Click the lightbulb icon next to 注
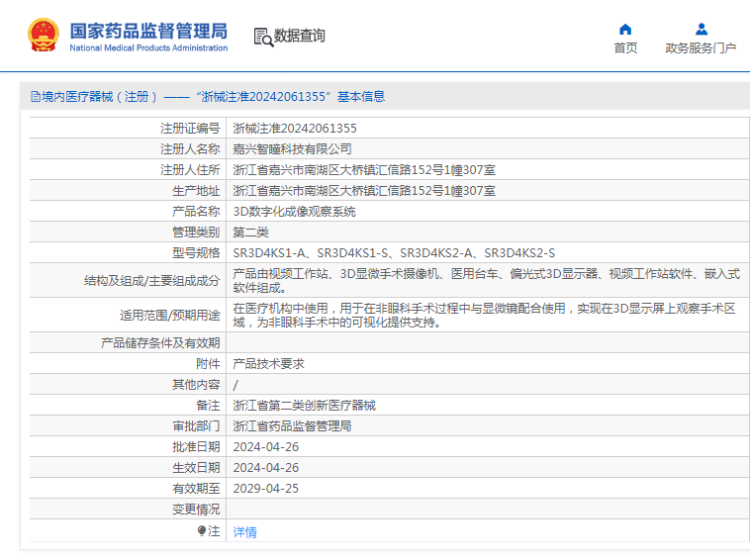750x560 pixels. [202, 531]
